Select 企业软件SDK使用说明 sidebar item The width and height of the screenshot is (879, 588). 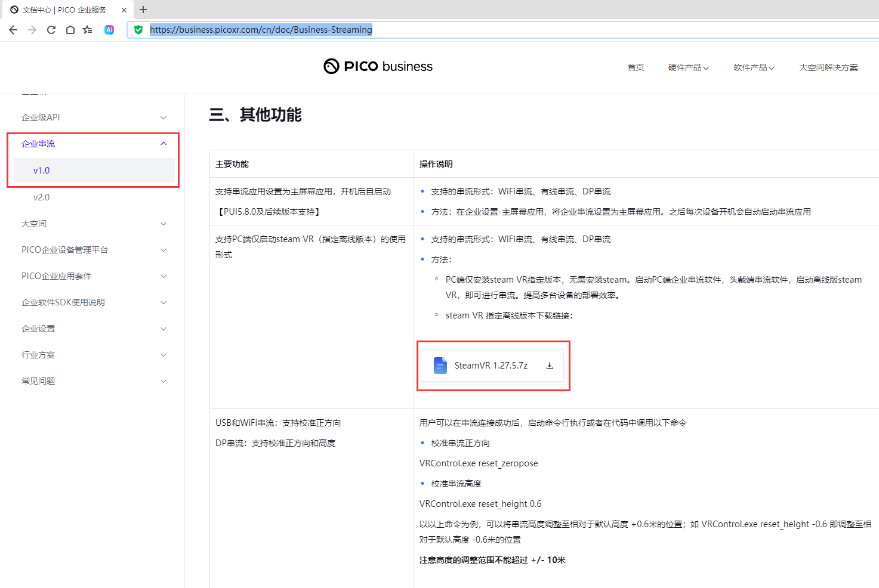point(63,302)
